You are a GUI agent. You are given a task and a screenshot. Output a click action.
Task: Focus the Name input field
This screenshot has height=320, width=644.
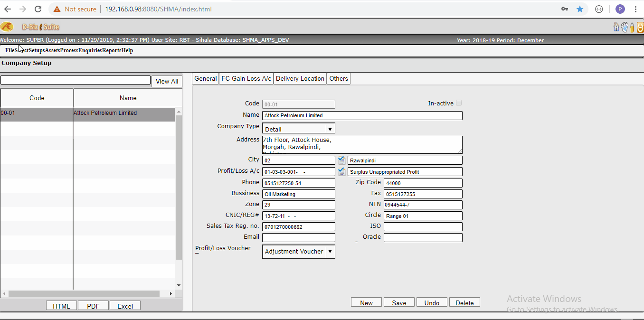[362, 115]
